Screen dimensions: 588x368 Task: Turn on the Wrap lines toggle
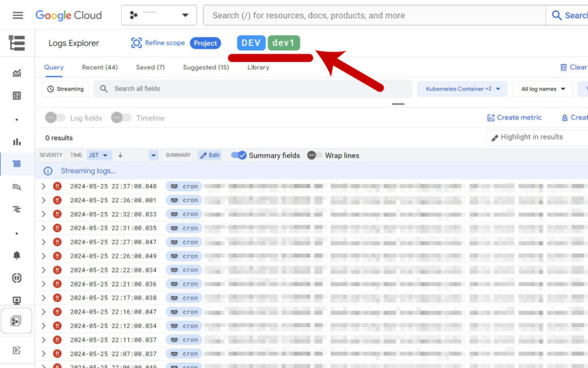click(x=314, y=155)
